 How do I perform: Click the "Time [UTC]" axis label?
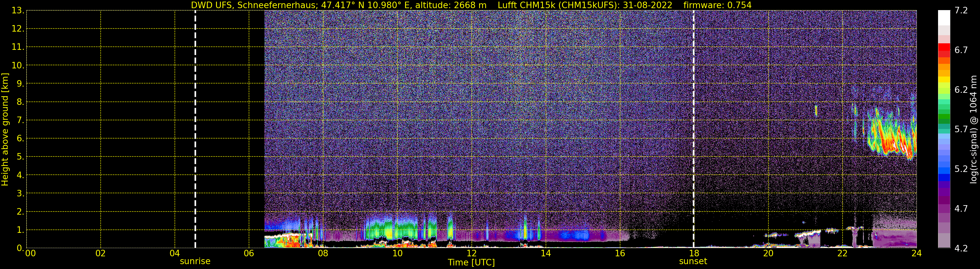pos(471,262)
